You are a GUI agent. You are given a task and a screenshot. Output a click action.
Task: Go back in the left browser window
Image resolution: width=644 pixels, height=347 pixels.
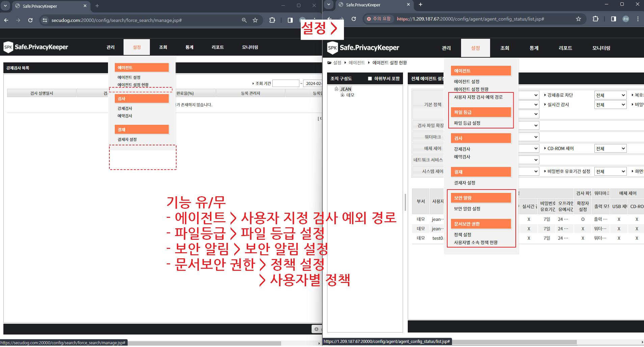(x=6, y=20)
